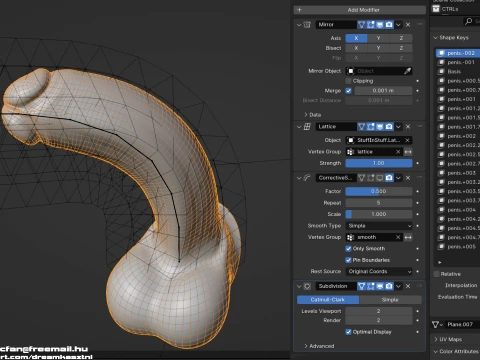Viewport: 480px width, 360px height.
Task: Click the Merge distance 0.001 m field
Action: (383, 91)
